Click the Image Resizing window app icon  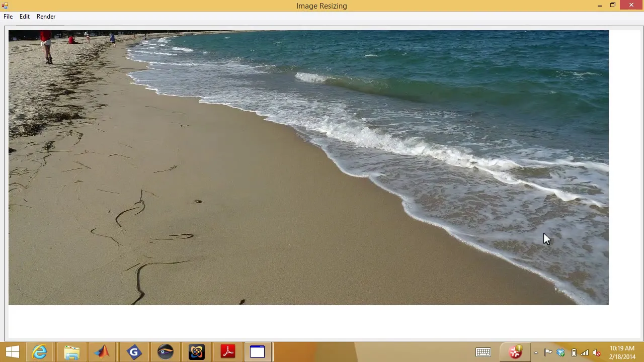coord(5,6)
